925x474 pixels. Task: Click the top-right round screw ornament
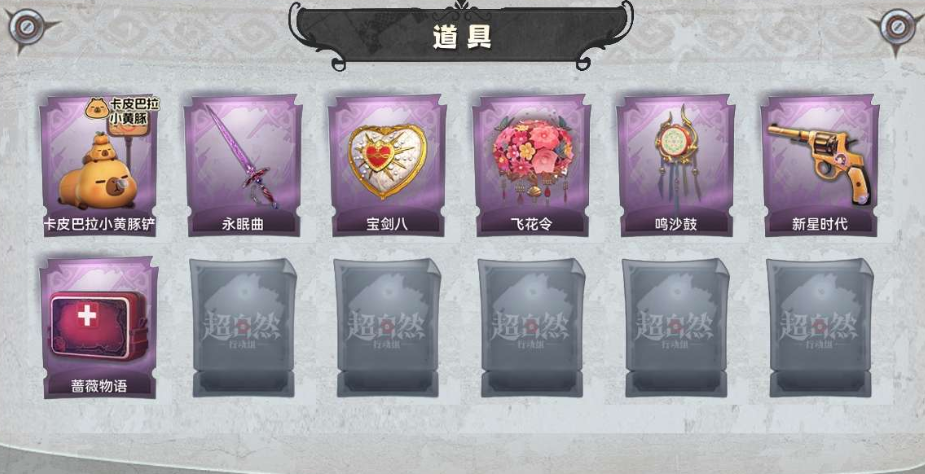897,27
